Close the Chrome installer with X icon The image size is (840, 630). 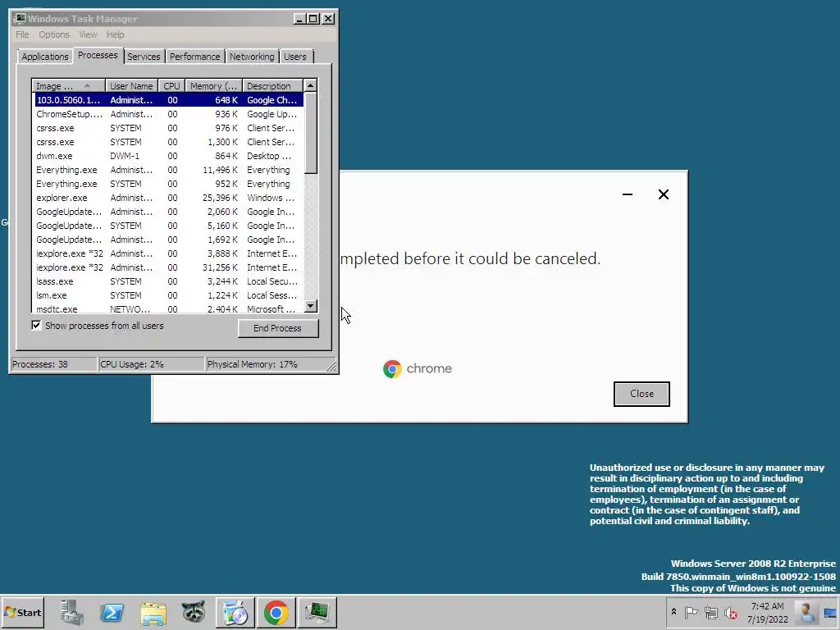tap(663, 194)
